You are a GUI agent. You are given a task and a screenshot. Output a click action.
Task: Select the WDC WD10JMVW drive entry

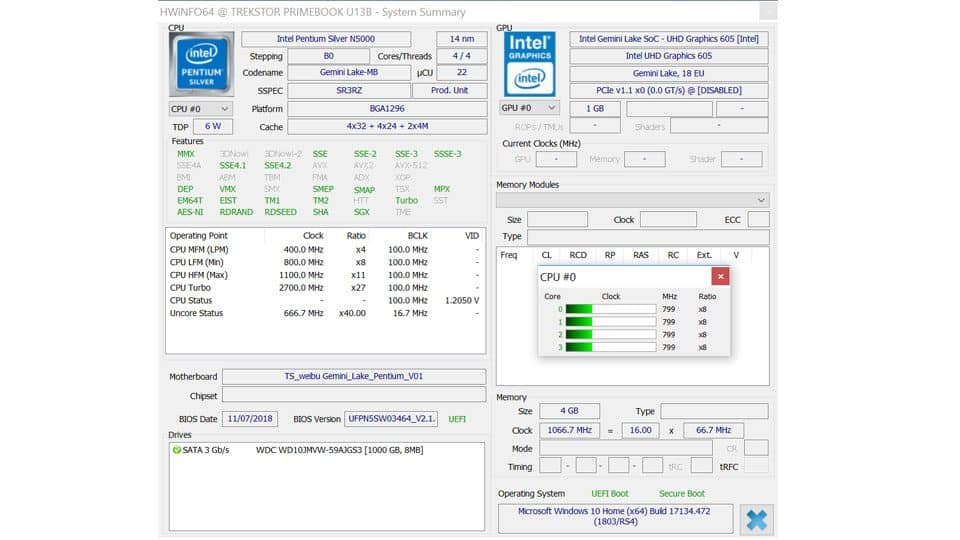[x=339, y=450]
